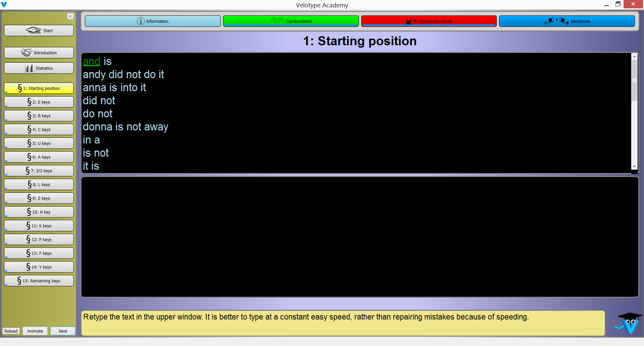Click the hands icon on Combinations tab
The height and width of the screenshot is (346, 644).
click(277, 21)
